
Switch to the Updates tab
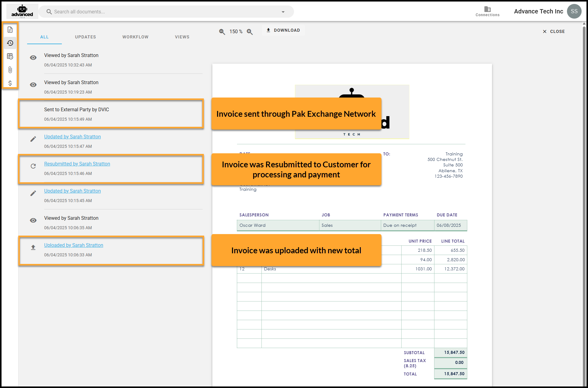(x=85, y=37)
